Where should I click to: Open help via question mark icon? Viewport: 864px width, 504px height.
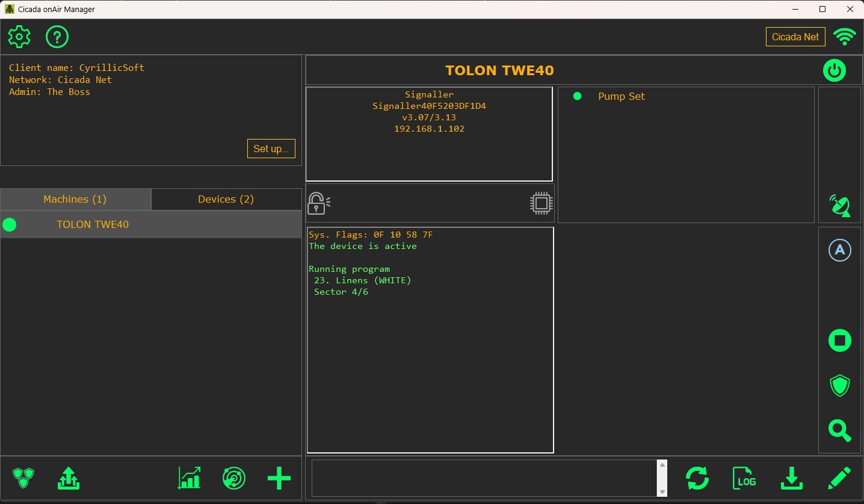pyautogui.click(x=57, y=37)
